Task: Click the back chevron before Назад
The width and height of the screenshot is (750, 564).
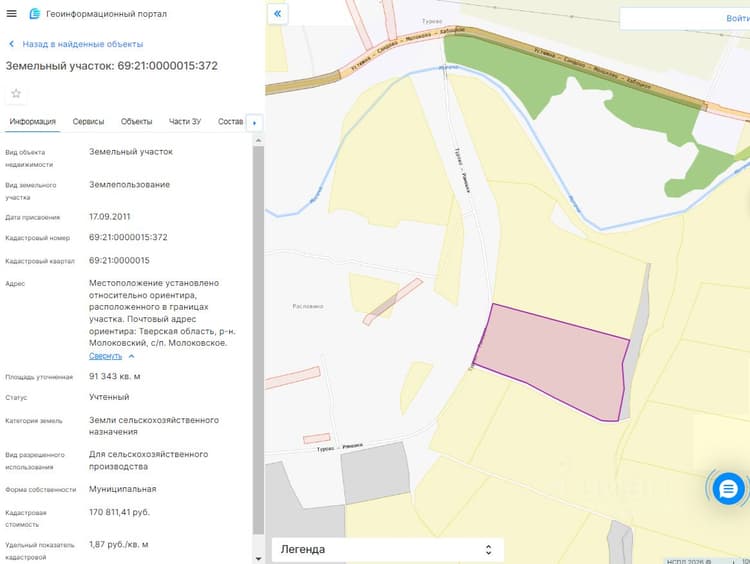Action: (x=11, y=44)
